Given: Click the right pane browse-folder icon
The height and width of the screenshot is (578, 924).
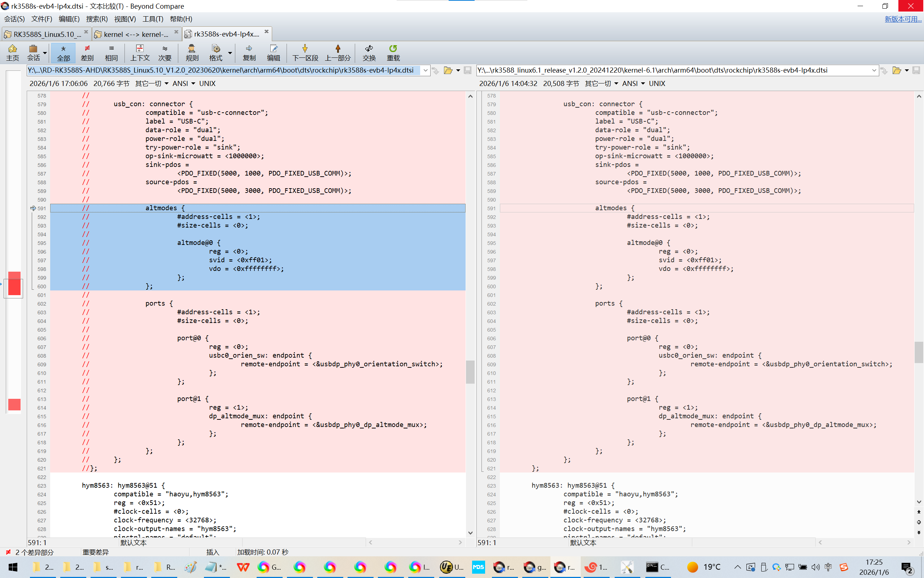Looking at the screenshot, I should (x=897, y=70).
